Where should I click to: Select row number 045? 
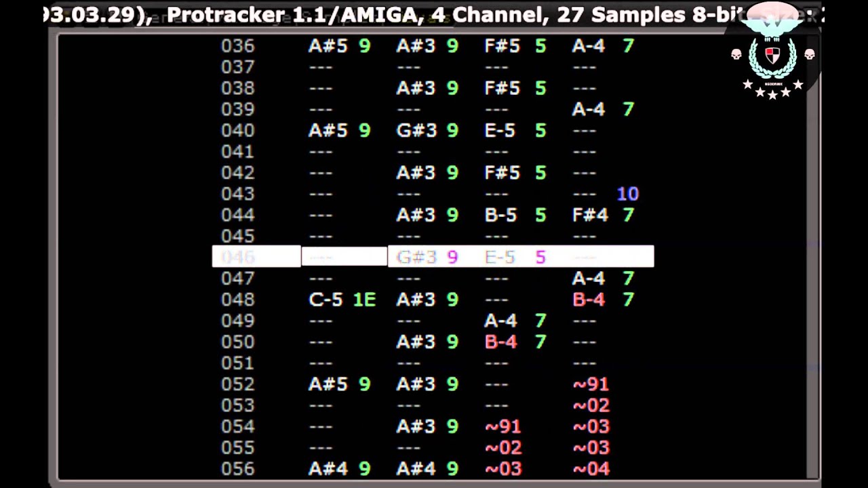[x=238, y=236]
